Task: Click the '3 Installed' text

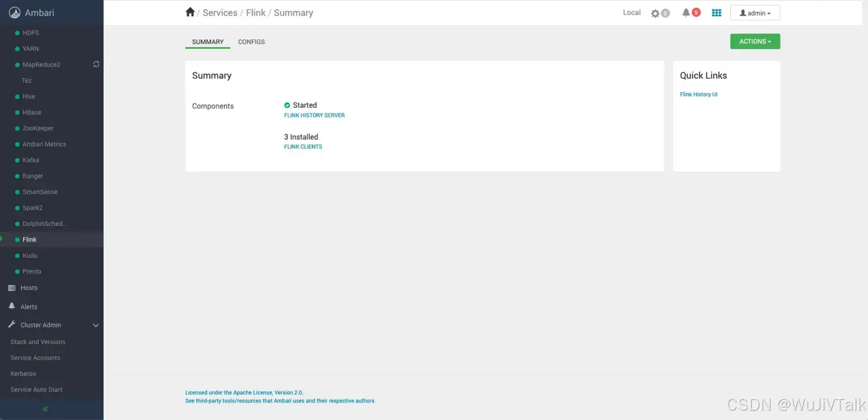Action: point(301,137)
